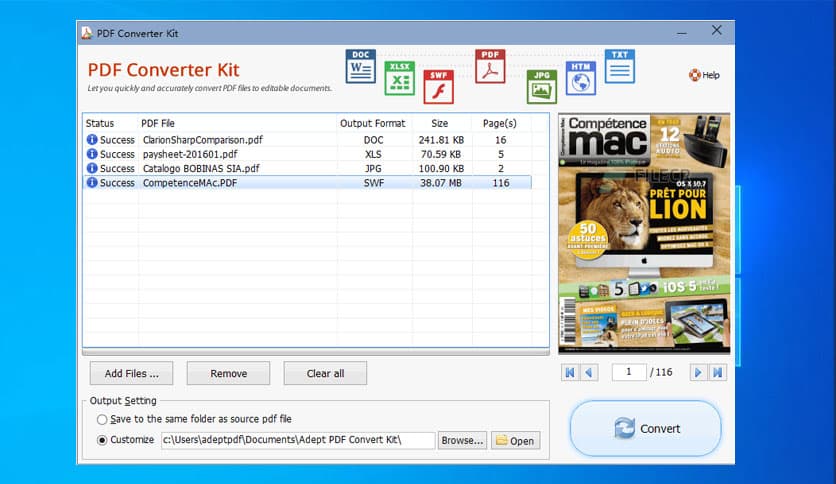Viewport: 836px width, 484px height.
Task: Click info icon for ClarionSharpComparison.pdf row
Action: tap(92, 140)
